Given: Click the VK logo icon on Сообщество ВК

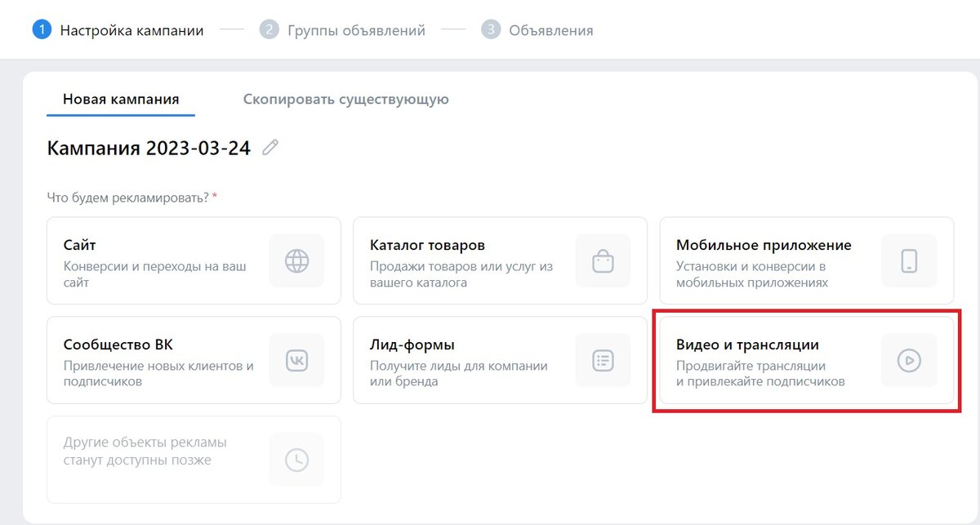Looking at the screenshot, I should pyautogui.click(x=296, y=360).
